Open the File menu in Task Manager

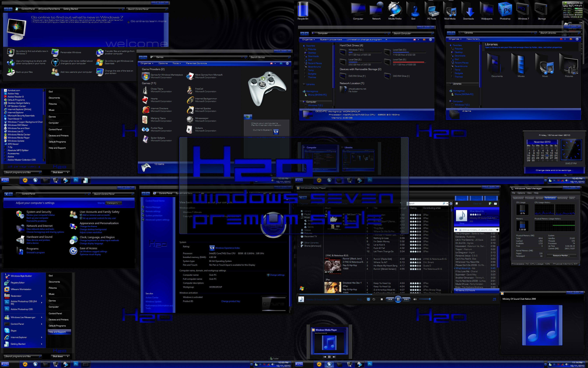[x=514, y=193]
